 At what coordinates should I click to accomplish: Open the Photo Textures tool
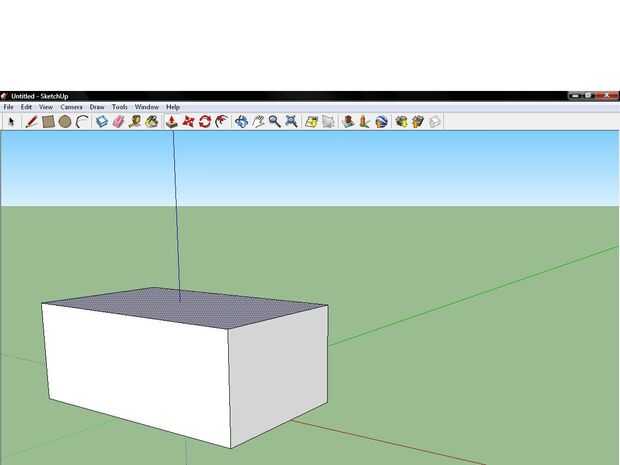(364, 121)
